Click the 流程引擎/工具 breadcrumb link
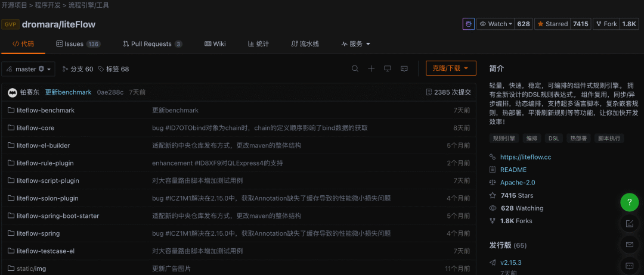The width and height of the screenshot is (644, 275). [89, 5]
